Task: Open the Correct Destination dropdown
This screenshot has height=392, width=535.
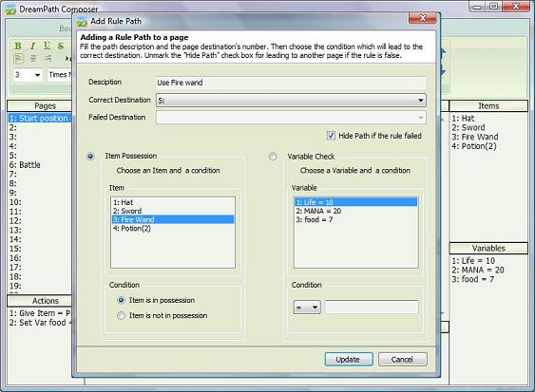Action: tap(291, 101)
